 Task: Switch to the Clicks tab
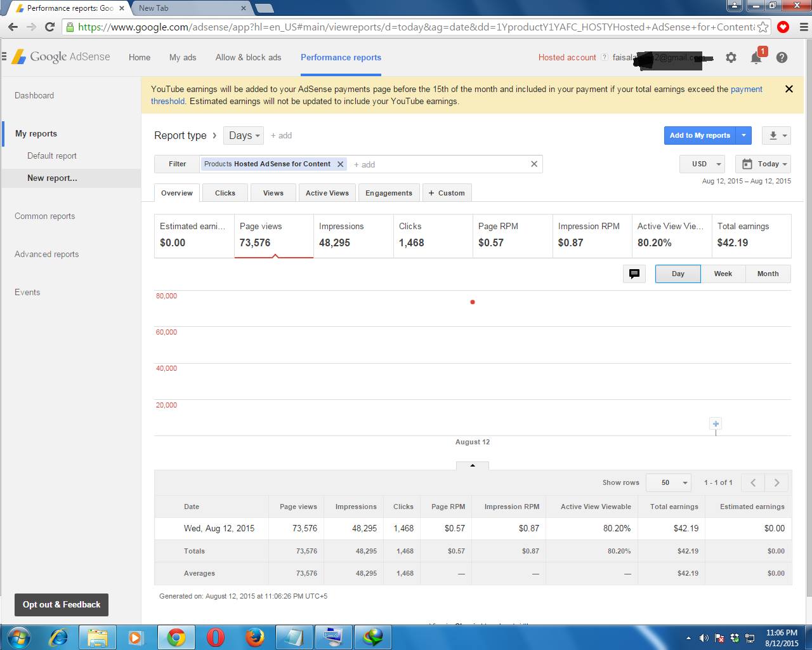pyautogui.click(x=225, y=193)
